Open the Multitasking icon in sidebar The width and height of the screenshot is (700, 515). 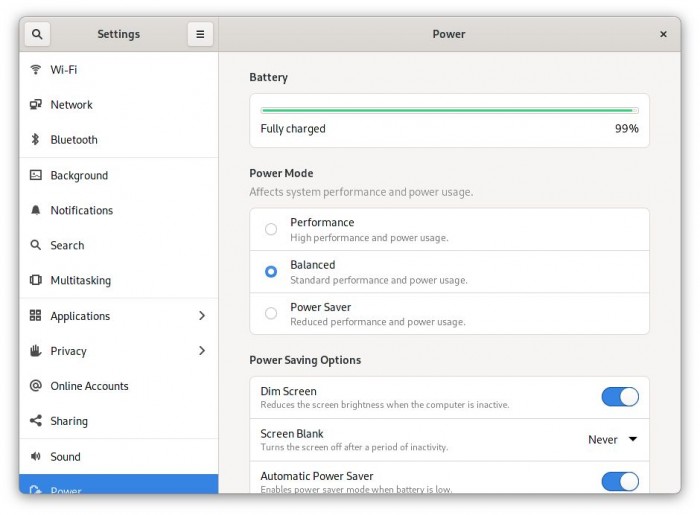pos(36,281)
